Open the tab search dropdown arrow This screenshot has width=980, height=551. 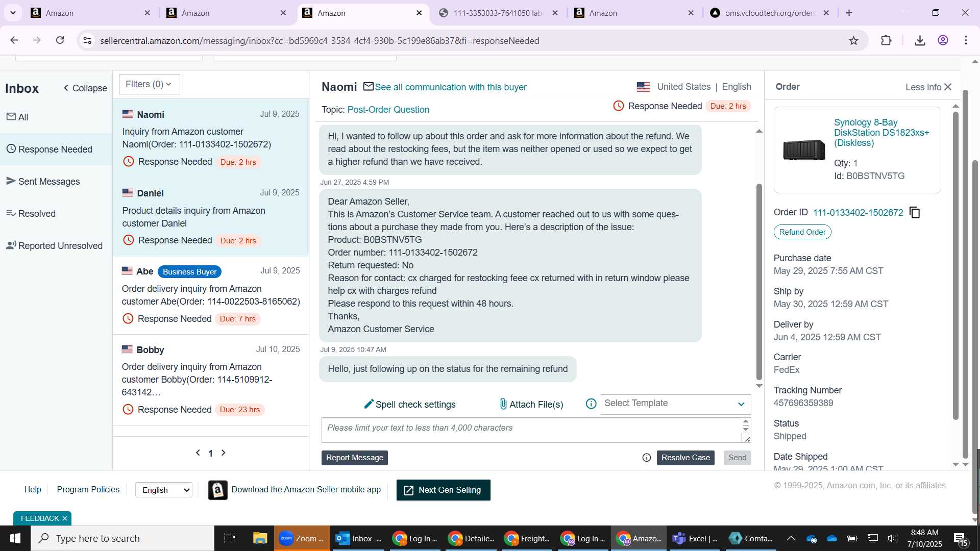(x=13, y=13)
